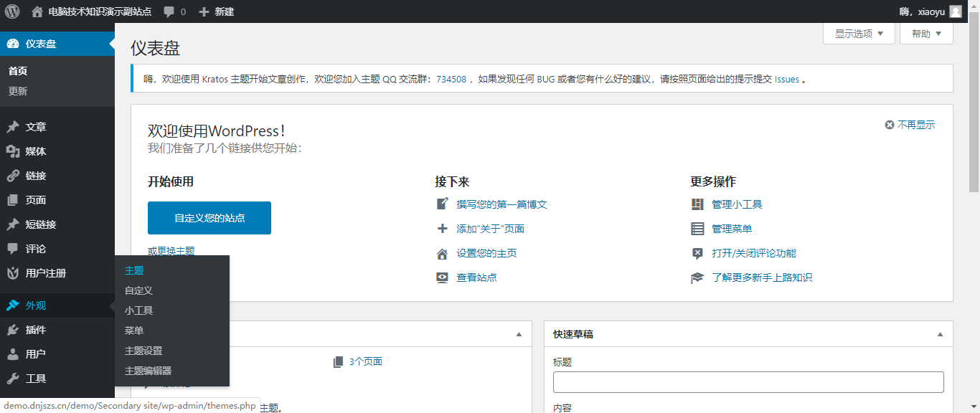Screen dimensions: 980x413
Task: Click the widgets icon beside 管理小工具
Action: (x=697, y=204)
